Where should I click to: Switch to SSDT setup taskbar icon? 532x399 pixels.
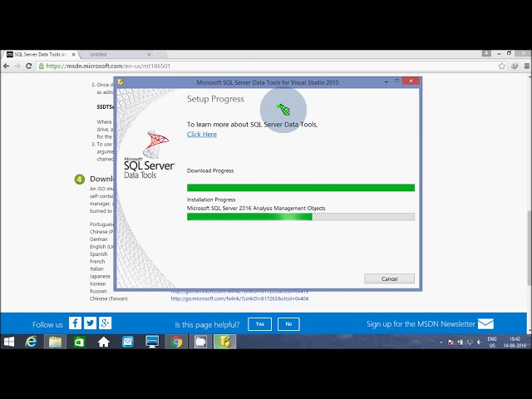(225, 342)
